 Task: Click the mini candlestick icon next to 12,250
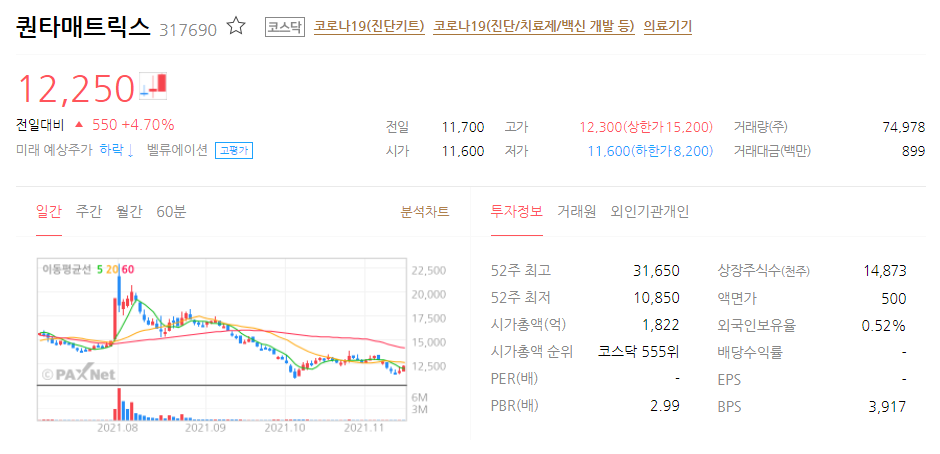coord(153,86)
